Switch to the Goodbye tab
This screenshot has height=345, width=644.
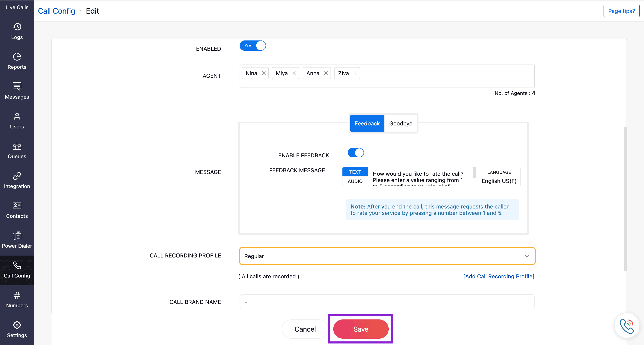401,124
